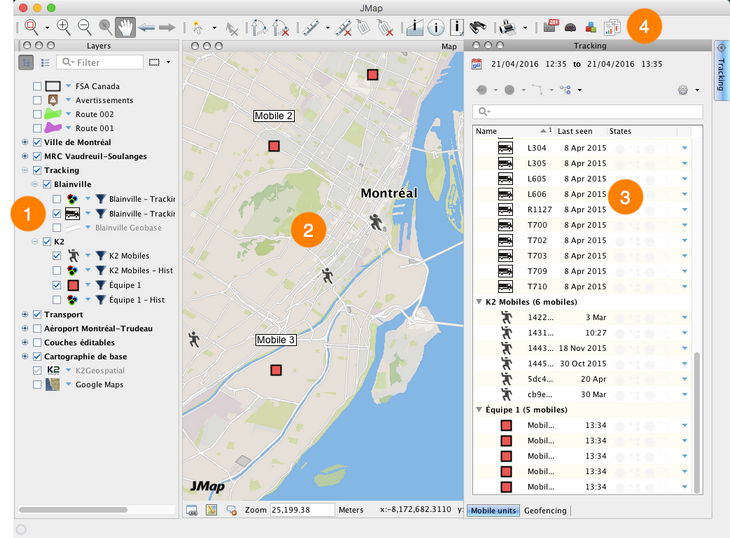Select the Couches éditables layer name
Viewport: 730px width, 538px height.
click(79, 343)
